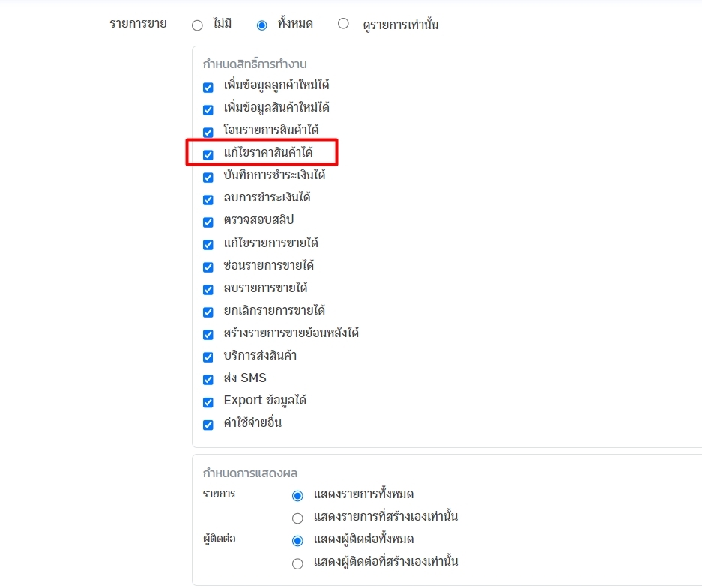This screenshot has height=588, width=702.
Task: Disable ลบรายการขายได้ permission
Action: coord(208,289)
